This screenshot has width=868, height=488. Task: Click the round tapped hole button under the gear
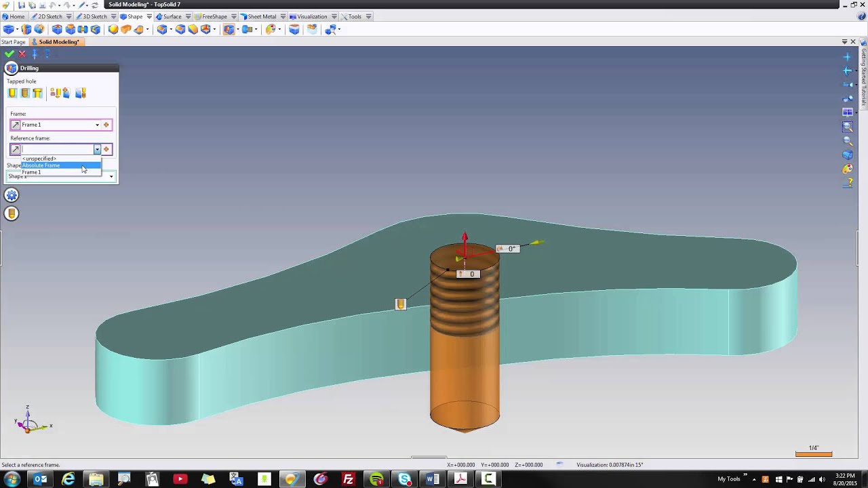[12, 213]
